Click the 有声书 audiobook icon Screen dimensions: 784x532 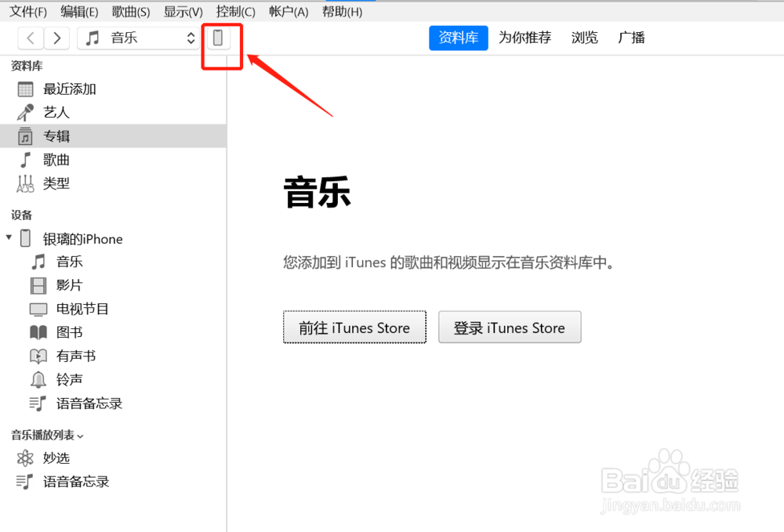(38, 356)
